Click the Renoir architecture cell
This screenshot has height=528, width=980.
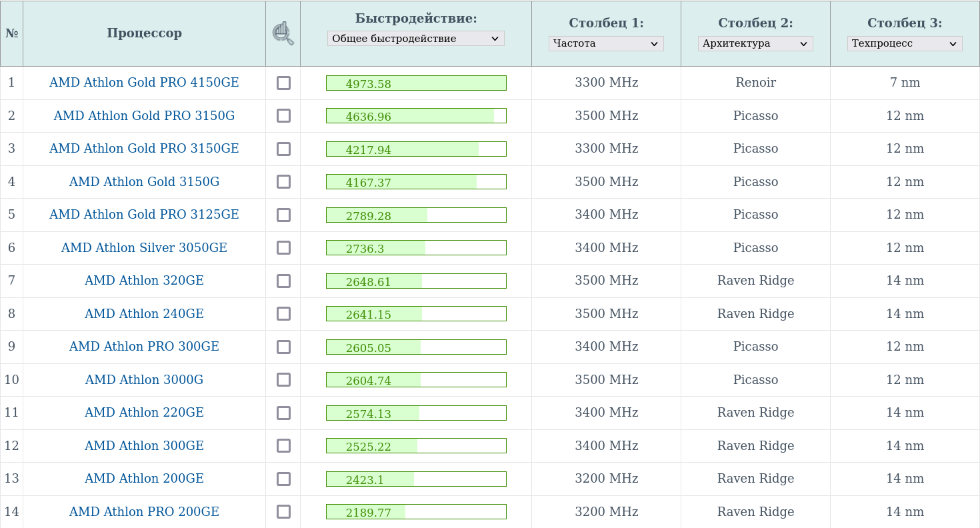755,83
